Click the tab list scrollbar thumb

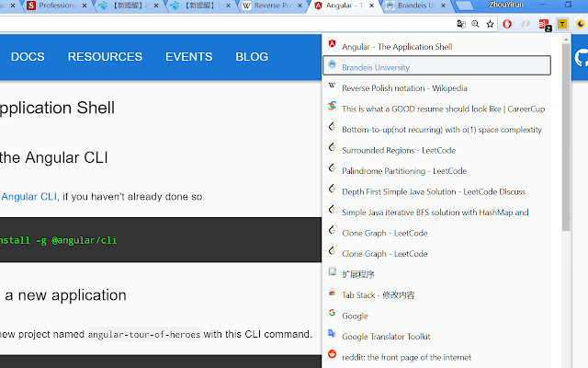tap(566, 137)
